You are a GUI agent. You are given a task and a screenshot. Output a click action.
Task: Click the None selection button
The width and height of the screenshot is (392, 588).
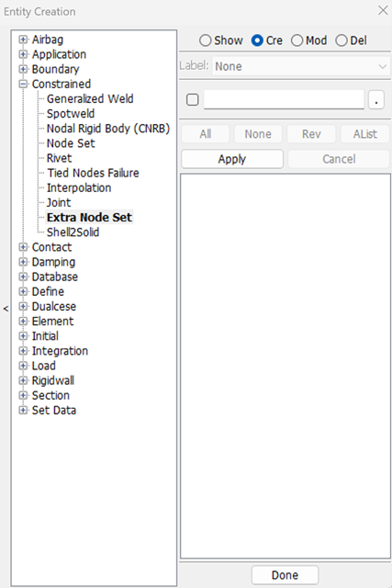(258, 134)
